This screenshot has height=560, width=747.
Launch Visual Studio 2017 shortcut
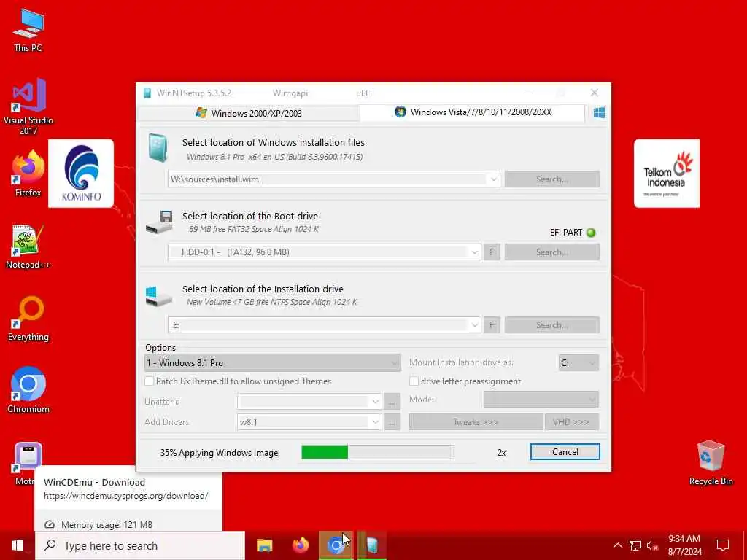click(x=28, y=106)
